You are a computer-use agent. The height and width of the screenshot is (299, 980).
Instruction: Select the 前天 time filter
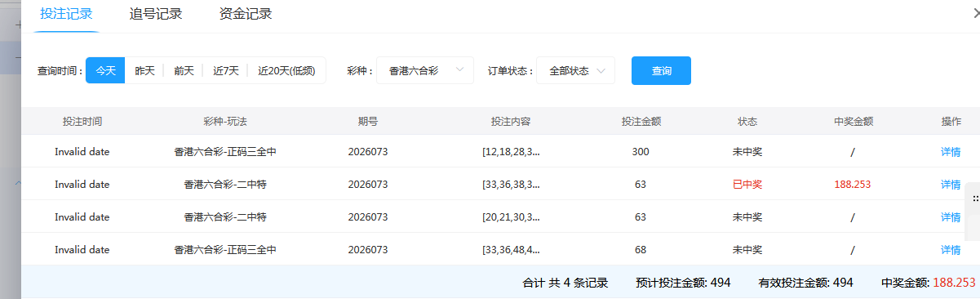(184, 70)
